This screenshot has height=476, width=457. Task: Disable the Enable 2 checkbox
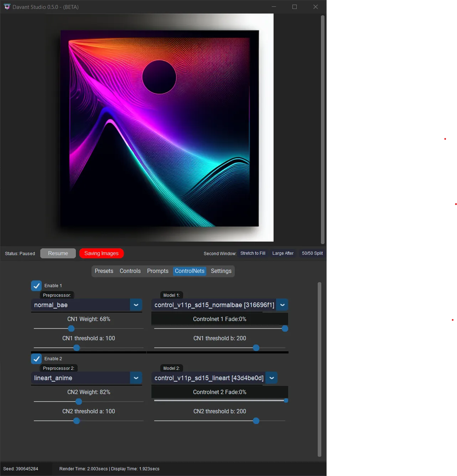tap(36, 359)
